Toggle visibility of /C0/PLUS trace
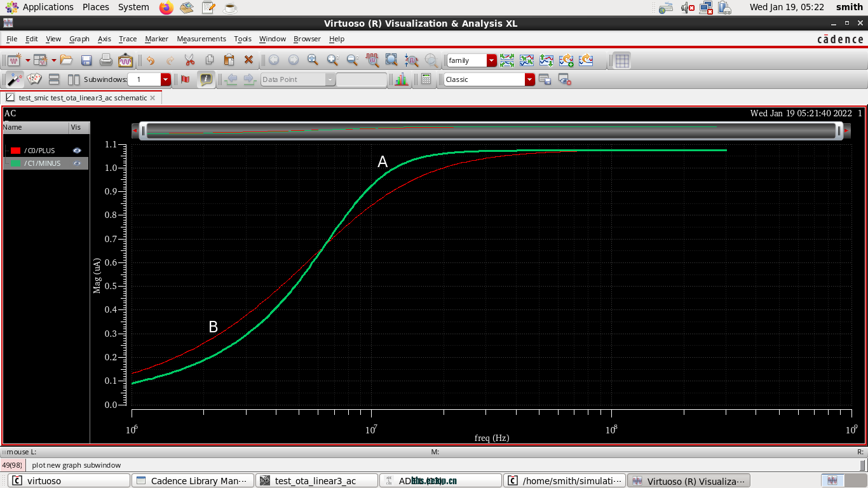The height and width of the screenshot is (488, 868). (x=77, y=151)
